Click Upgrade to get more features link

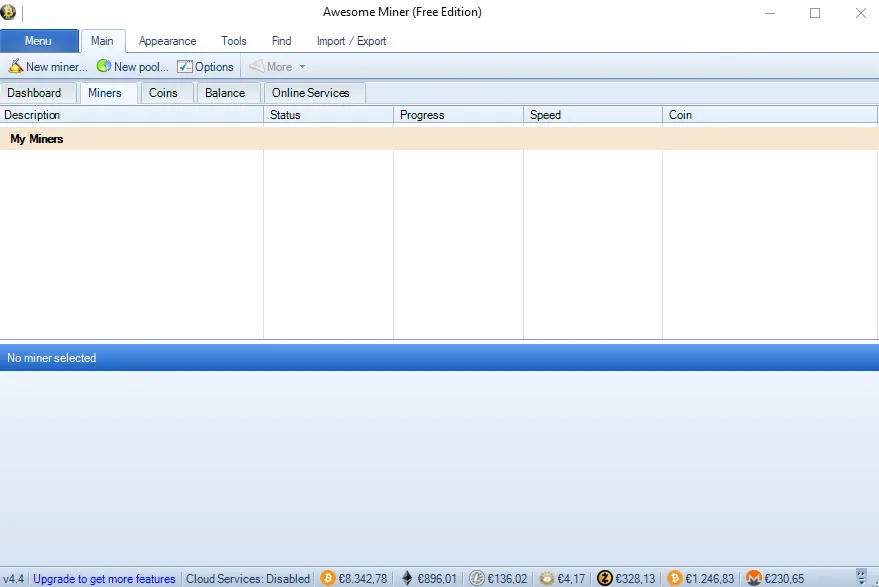pyautogui.click(x=104, y=579)
